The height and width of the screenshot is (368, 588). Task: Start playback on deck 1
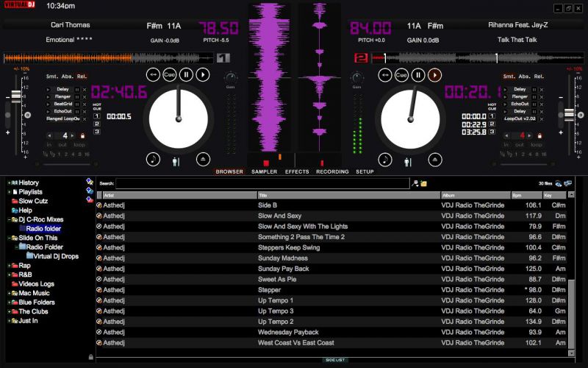203,75
